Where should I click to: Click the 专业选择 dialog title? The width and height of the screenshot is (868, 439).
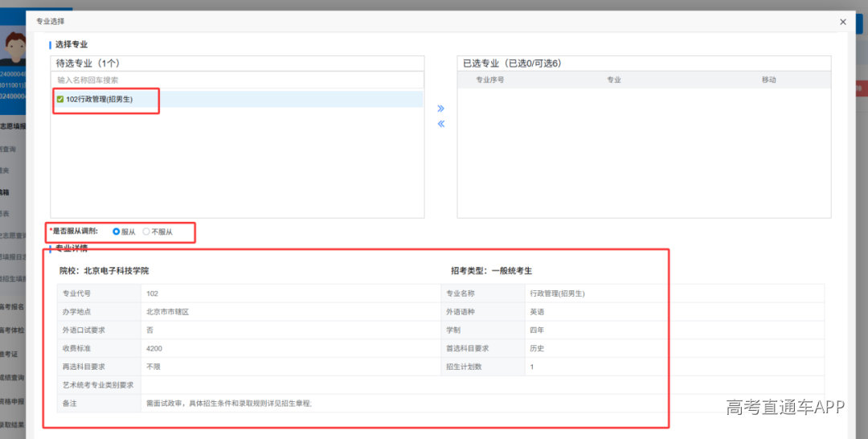tap(51, 22)
